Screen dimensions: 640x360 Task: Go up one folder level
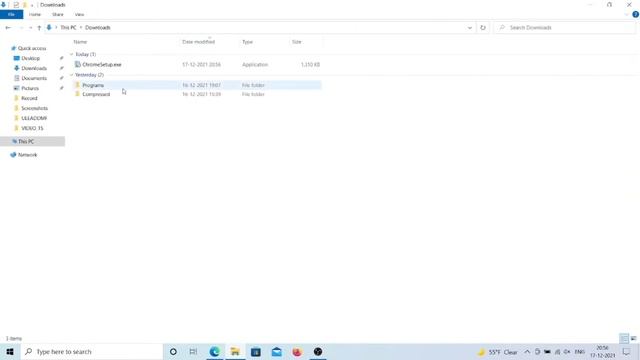coord(39,27)
